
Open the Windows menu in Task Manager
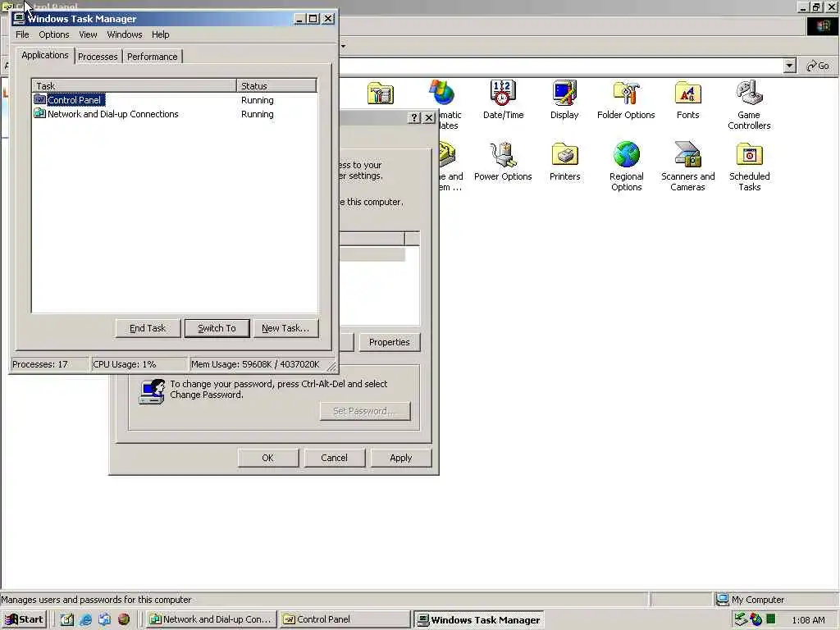(x=125, y=34)
